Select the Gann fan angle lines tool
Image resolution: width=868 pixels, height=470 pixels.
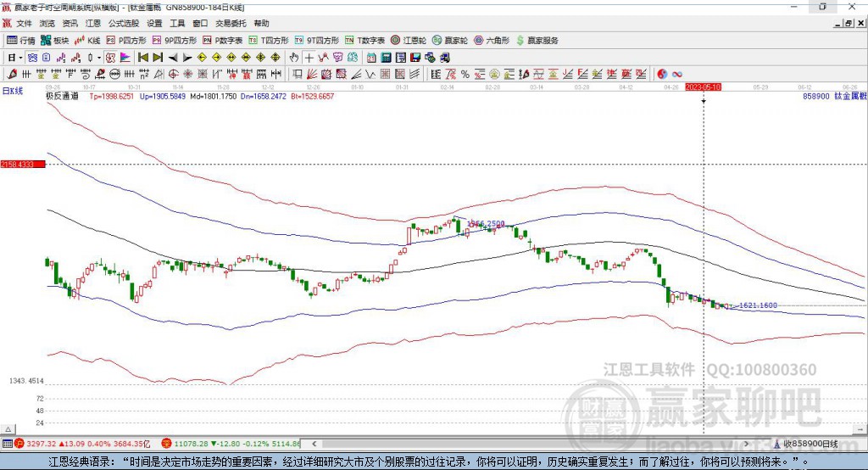click(312, 75)
